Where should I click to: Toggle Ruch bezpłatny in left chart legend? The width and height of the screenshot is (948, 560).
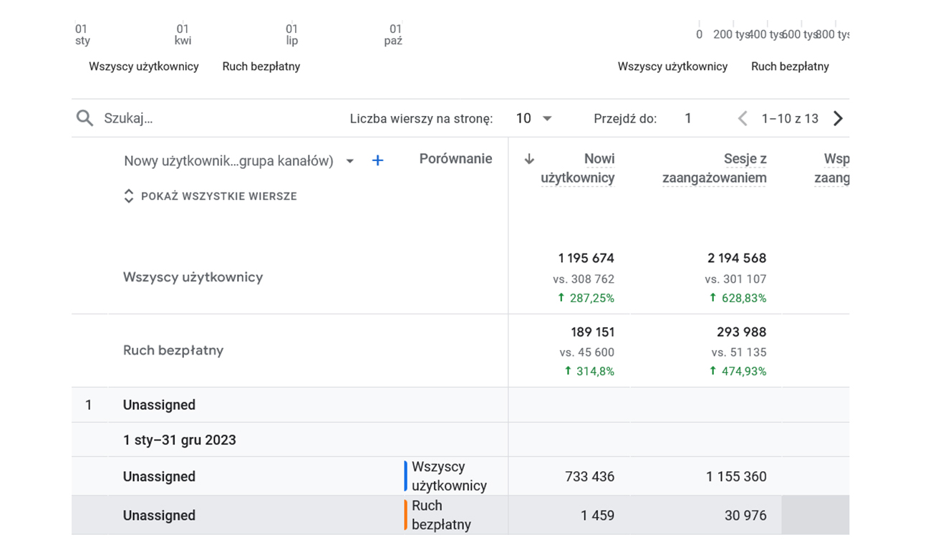261,67
